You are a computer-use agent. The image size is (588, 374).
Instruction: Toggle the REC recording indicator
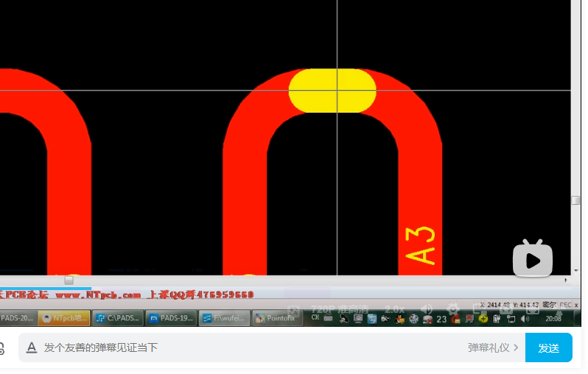coord(566,305)
